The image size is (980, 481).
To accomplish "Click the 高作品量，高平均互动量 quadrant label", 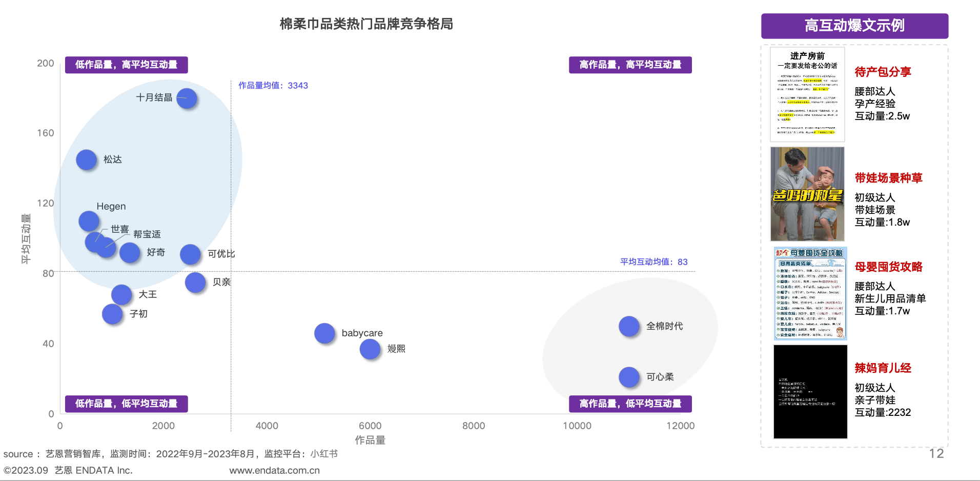I will pos(630,65).
